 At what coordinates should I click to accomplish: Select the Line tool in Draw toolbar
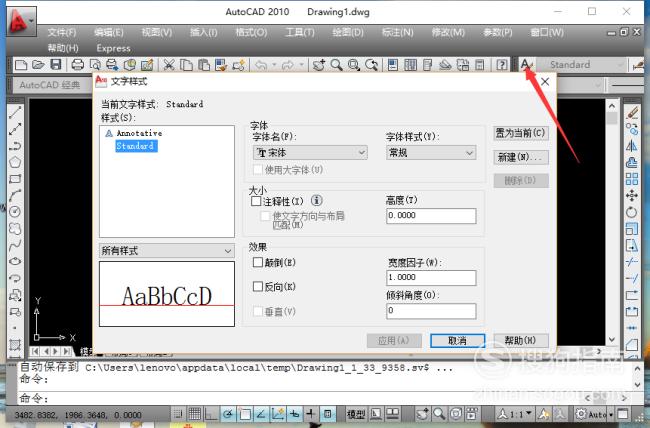tap(15, 112)
